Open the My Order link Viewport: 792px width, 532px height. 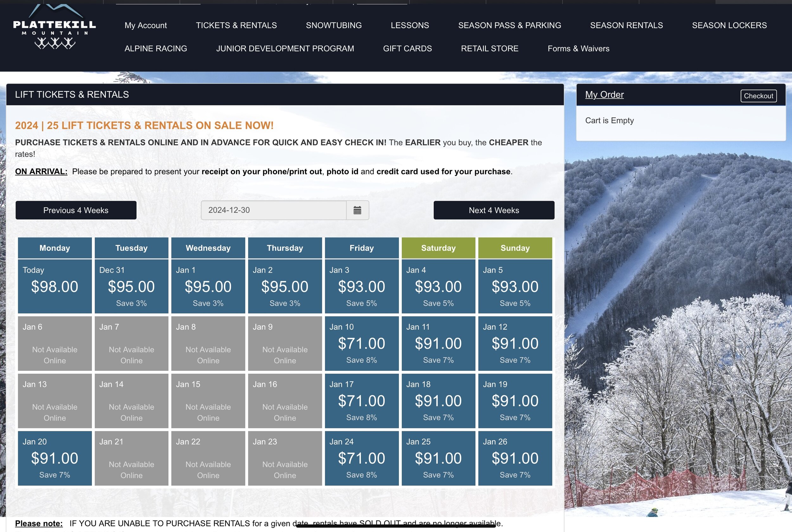604,95
